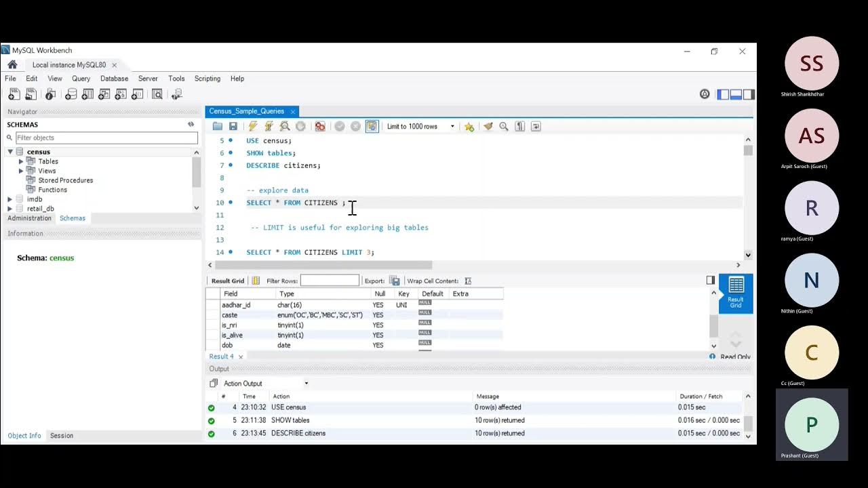Export the recordset to a file

(394, 281)
